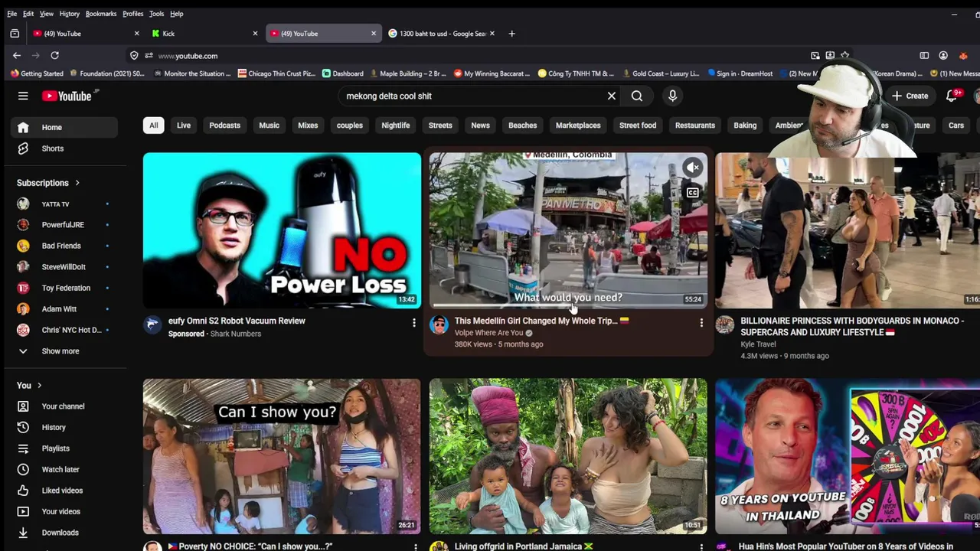Open the Profiles menu

click(x=132, y=14)
